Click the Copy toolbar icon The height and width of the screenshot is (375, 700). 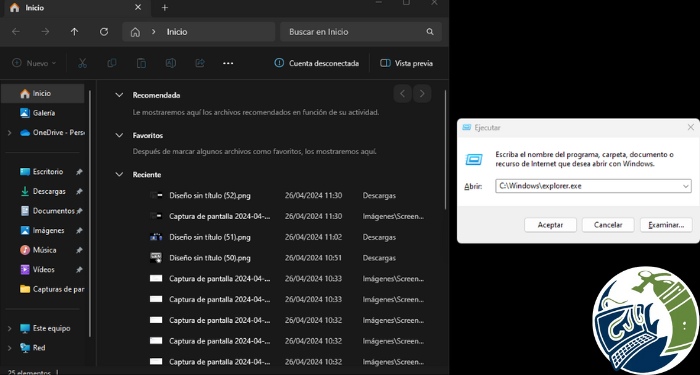(x=112, y=63)
